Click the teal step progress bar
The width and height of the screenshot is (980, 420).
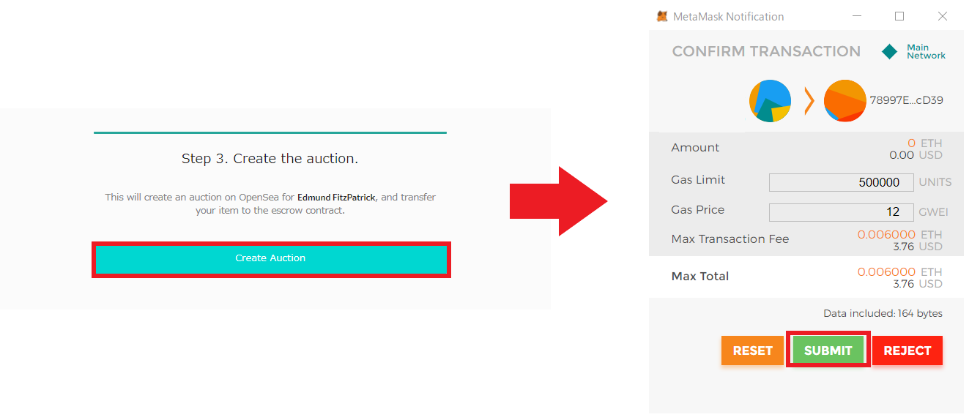[x=270, y=132]
